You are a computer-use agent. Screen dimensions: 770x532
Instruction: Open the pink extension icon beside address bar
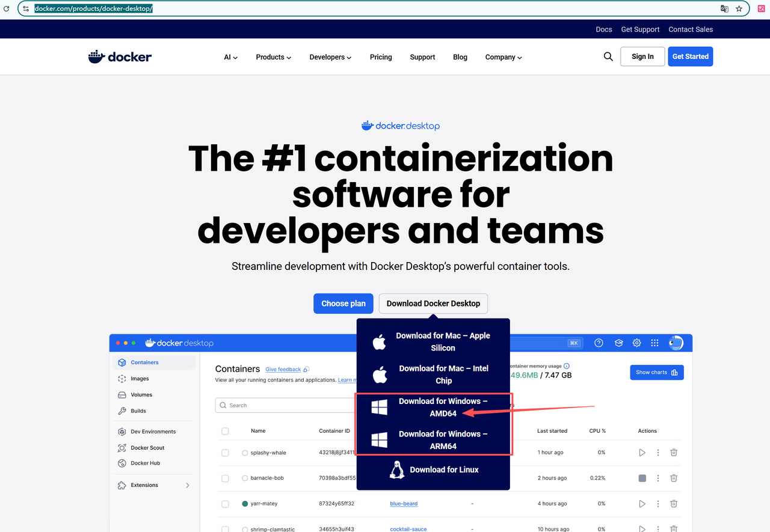point(760,8)
